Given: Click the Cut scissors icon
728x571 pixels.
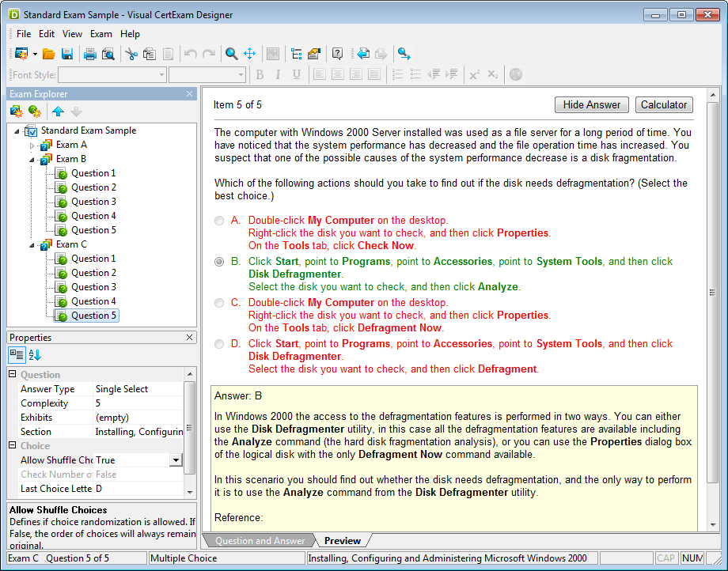Looking at the screenshot, I should [131, 54].
